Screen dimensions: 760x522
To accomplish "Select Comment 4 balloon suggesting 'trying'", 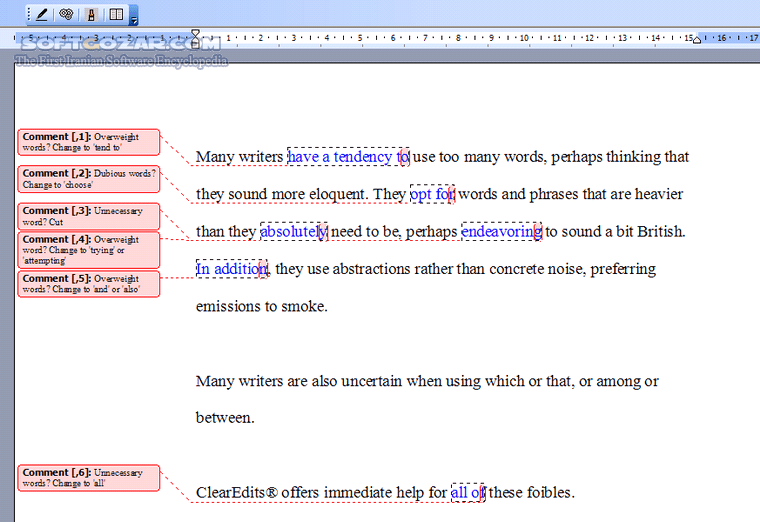I will point(88,249).
